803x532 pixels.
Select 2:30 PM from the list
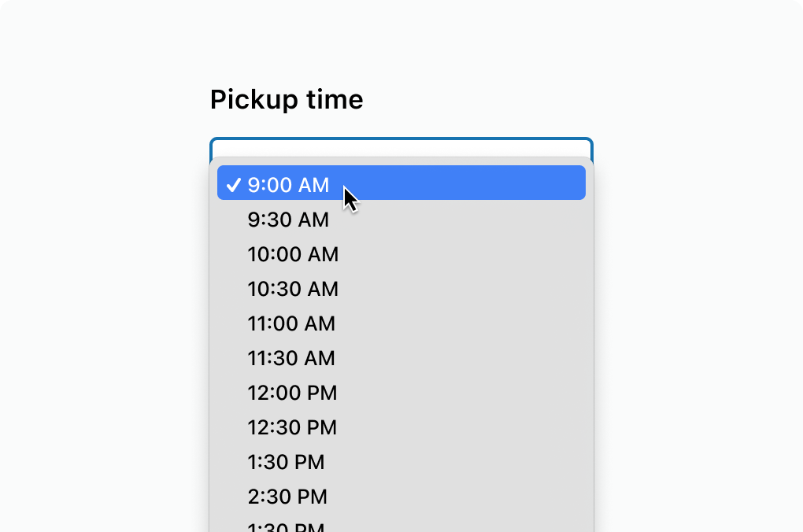(401, 497)
